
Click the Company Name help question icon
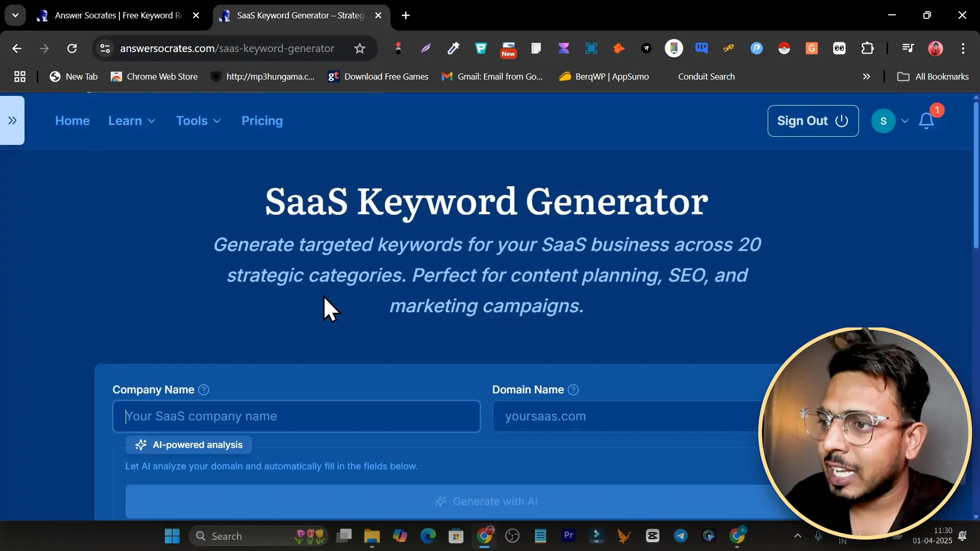[204, 390]
